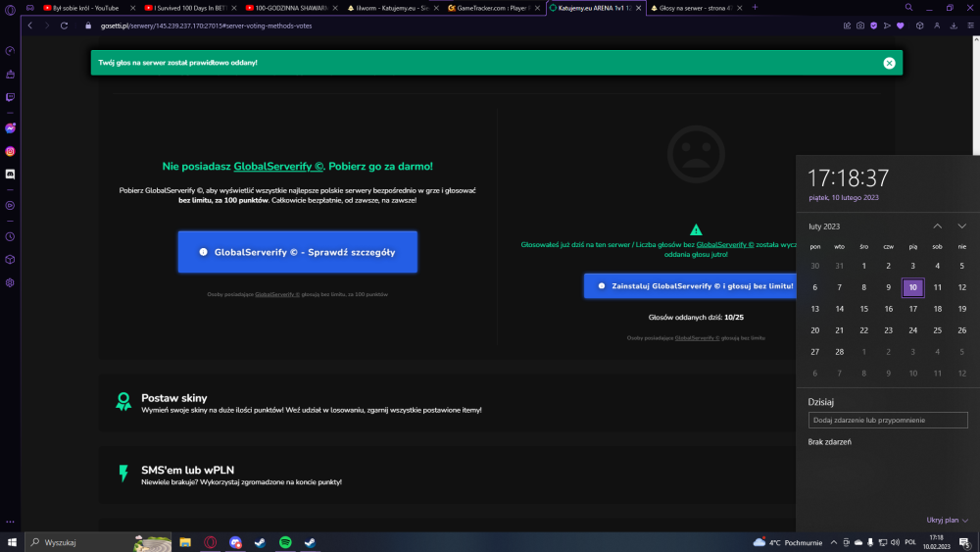The width and height of the screenshot is (980, 552).
Task: Add page to bookmarks with heart icon
Action: click(901, 25)
